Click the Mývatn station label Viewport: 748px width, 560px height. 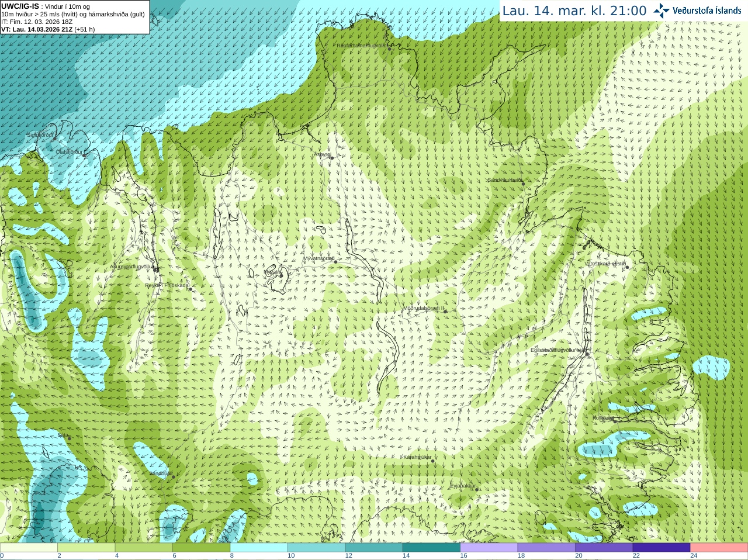pyautogui.click(x=273, y=272)
